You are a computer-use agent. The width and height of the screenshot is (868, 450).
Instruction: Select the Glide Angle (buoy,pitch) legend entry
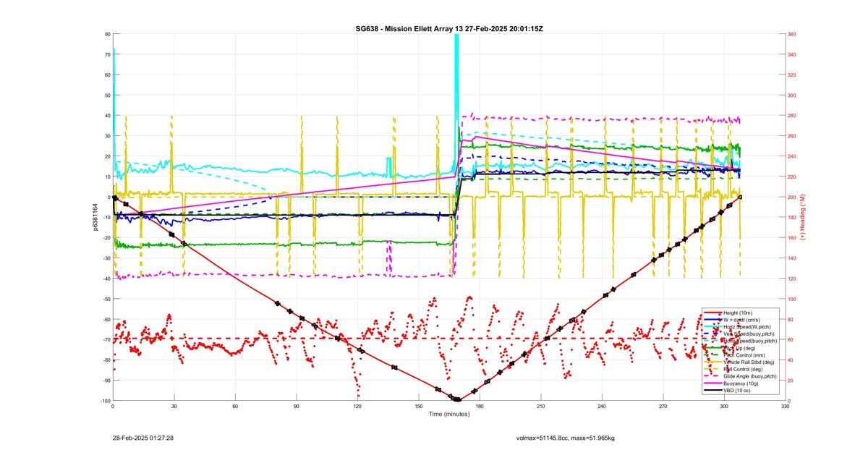click(750, 376)
